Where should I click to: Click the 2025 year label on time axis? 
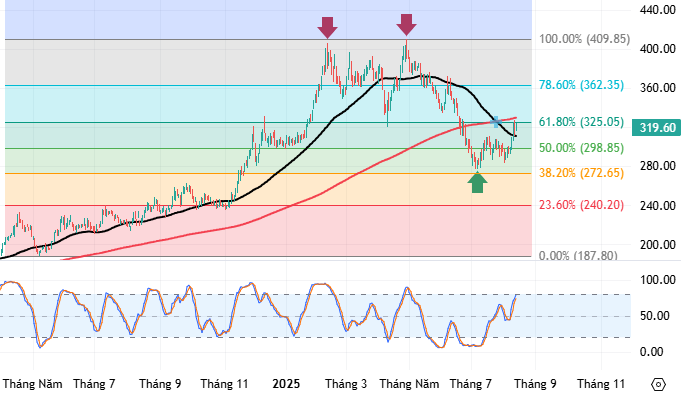(286, 384)
